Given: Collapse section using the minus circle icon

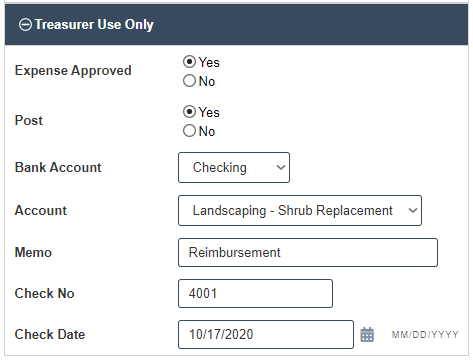Looking at the screenshot, I should pyautogui.click(x=25, y=25).
